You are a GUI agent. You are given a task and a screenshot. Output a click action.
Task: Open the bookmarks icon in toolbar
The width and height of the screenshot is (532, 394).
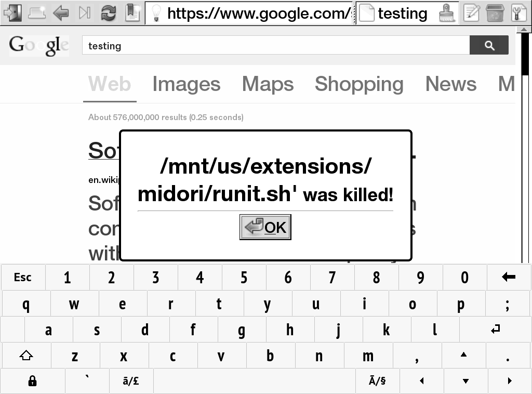tap(132, 12)
